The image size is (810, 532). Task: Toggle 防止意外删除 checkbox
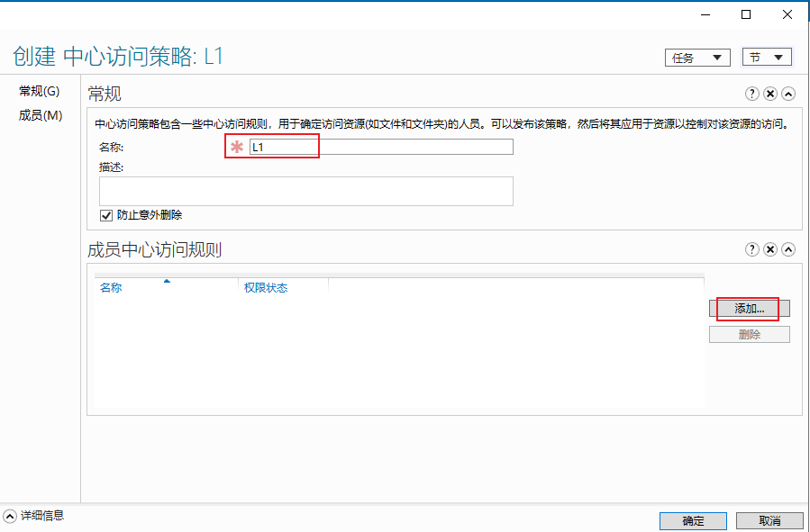tap(106, 215)
